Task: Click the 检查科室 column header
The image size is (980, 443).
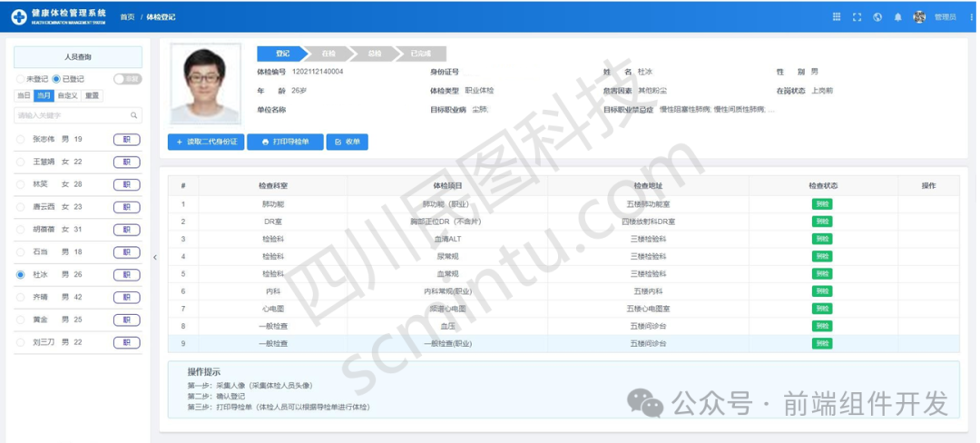Action: 273,185
